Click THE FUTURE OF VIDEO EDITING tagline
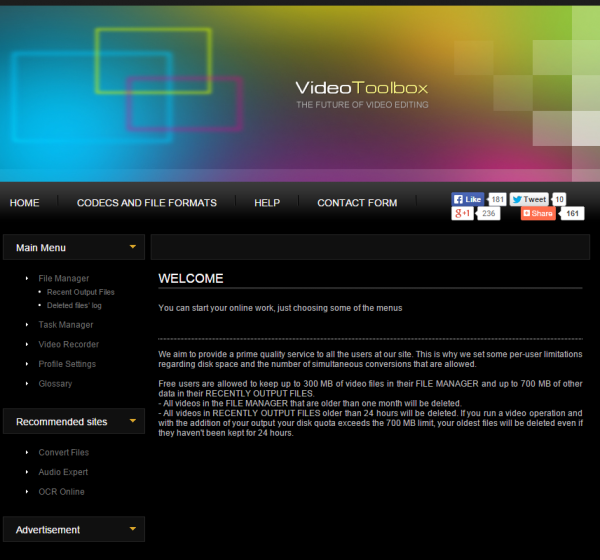 362,105
